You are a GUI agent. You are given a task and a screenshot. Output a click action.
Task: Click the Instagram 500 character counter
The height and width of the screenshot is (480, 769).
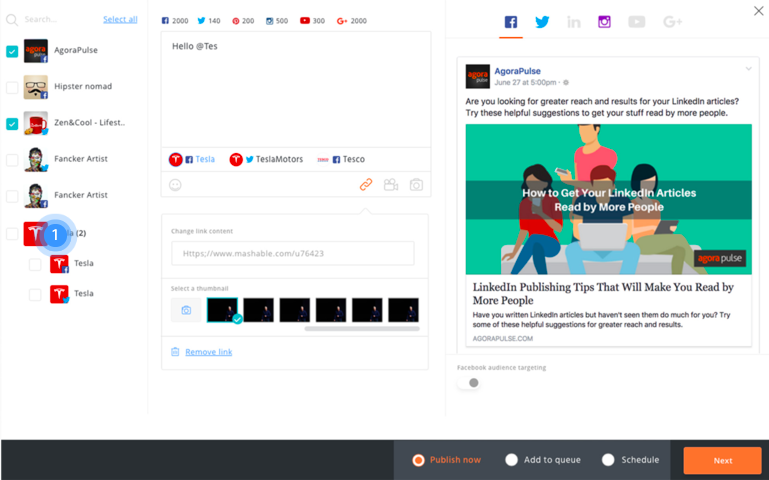pyautogui.click(x=277, y=21)
